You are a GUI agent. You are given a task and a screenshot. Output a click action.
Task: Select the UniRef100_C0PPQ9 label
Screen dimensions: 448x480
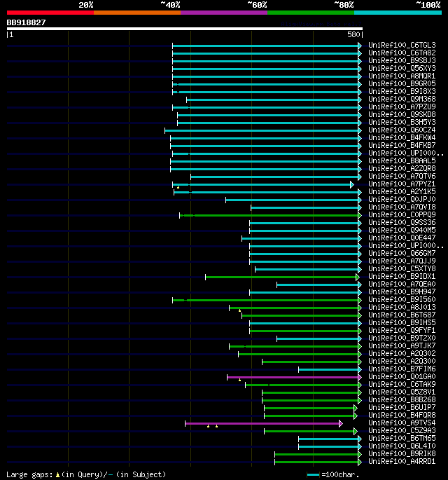[x=402, y=214]
